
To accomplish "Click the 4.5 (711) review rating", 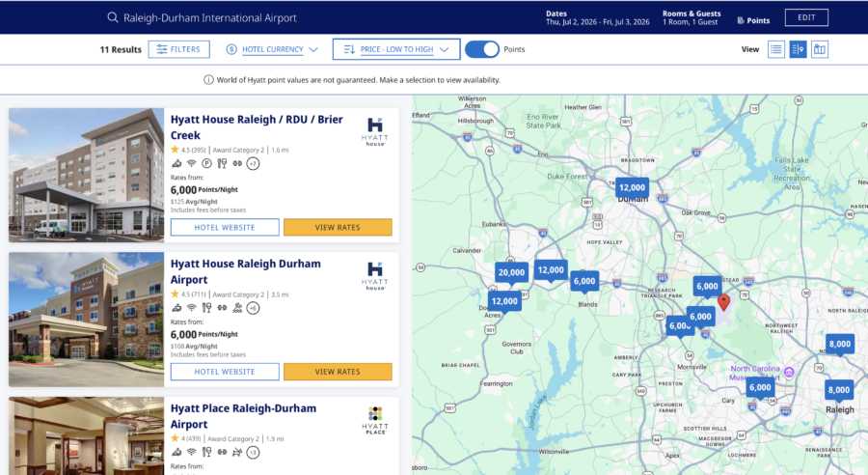I will [x=188, y=294].
